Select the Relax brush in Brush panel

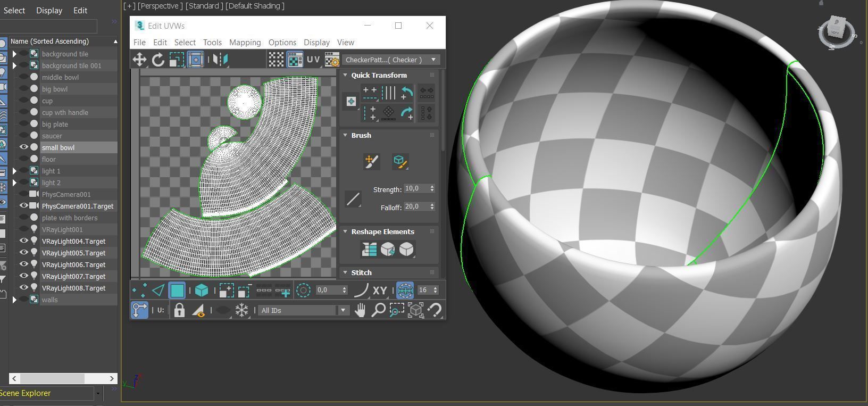point(400,161)
